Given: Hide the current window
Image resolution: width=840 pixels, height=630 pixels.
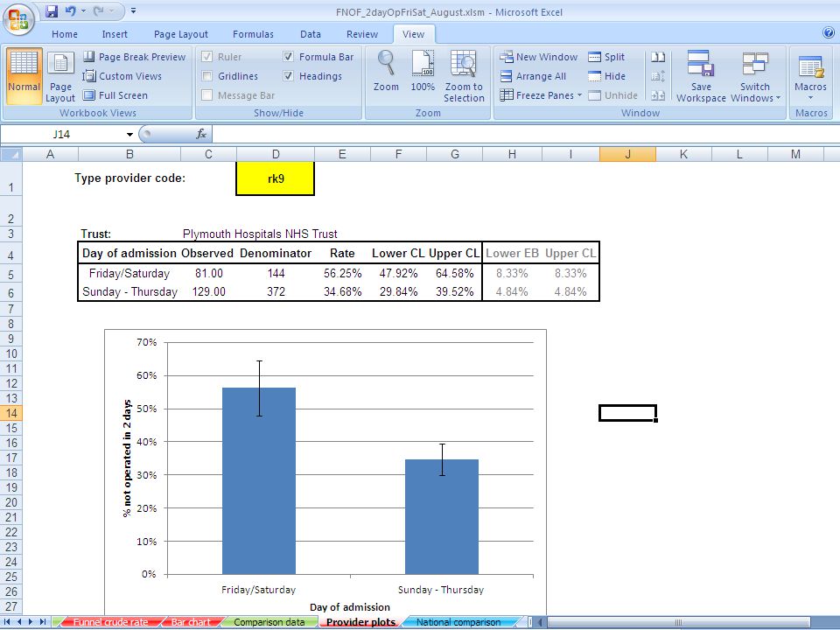Looking at the screenshot, I should click(x=606, y=76).
